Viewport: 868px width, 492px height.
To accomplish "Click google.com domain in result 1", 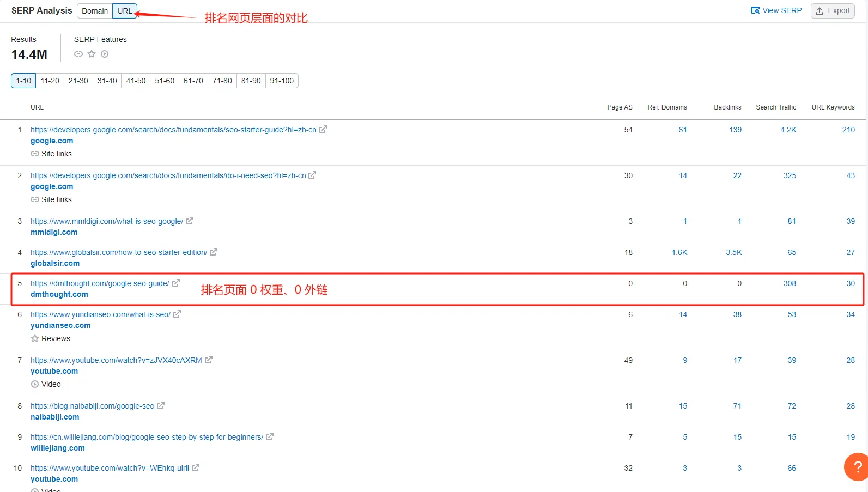I will [x=52, y=141].
